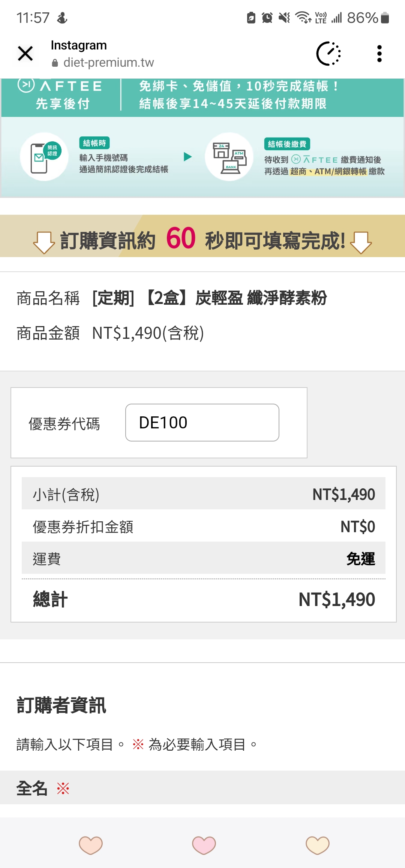This screenshot has height=868, width=405.
Task: Tap the ATM bank payment icon
Action: click(229, 157)
